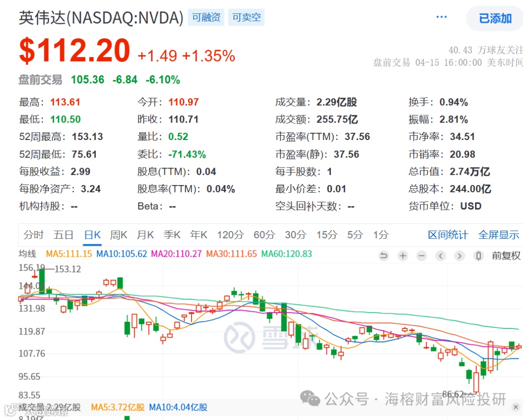Open the three-dot more options menu

[x=441, y=16]
